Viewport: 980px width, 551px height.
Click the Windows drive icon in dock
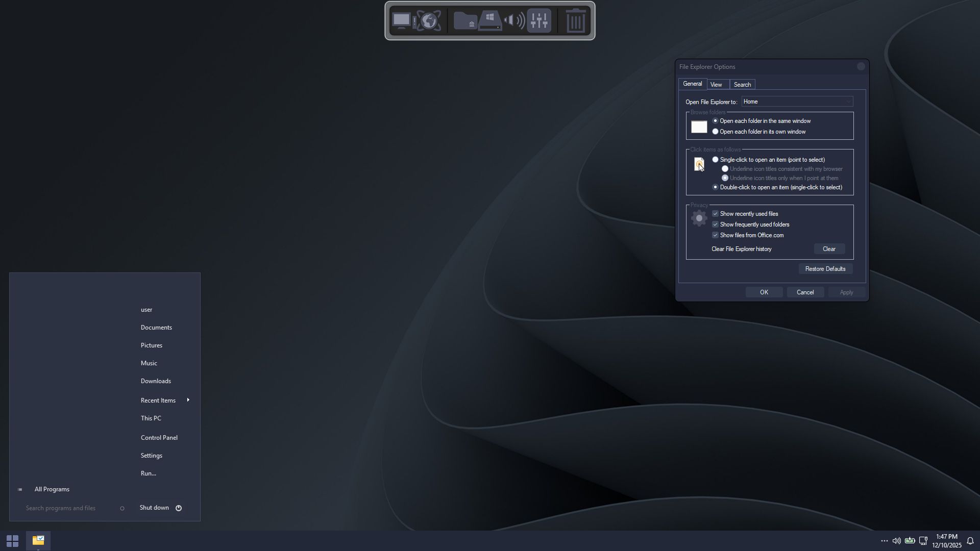pyautogui.click(x=490, y=21)
